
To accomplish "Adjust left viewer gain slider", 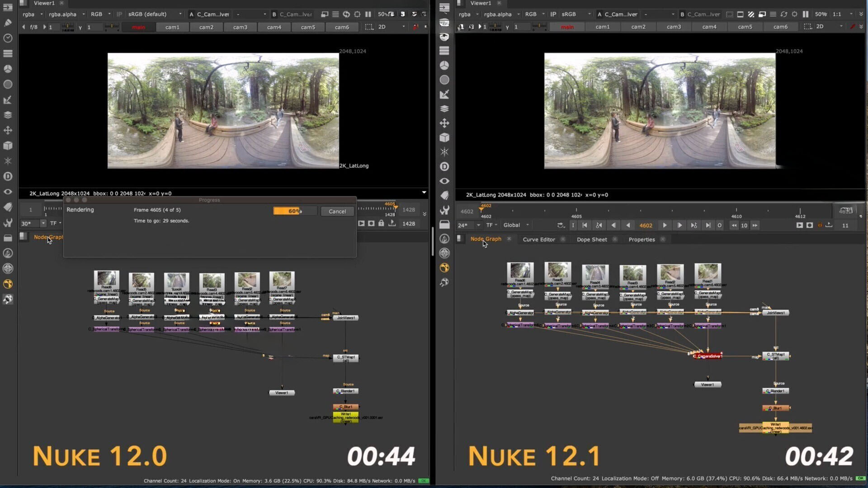I will pos(68,27).
